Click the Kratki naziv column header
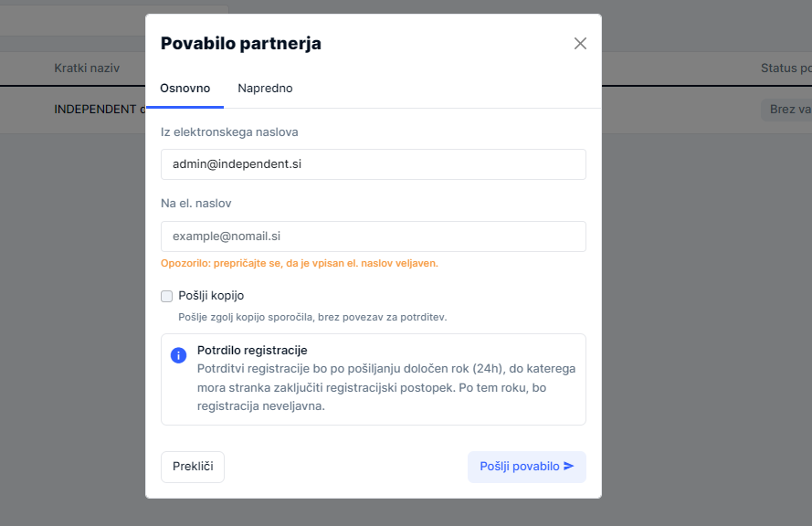 (x=86, y=68)
